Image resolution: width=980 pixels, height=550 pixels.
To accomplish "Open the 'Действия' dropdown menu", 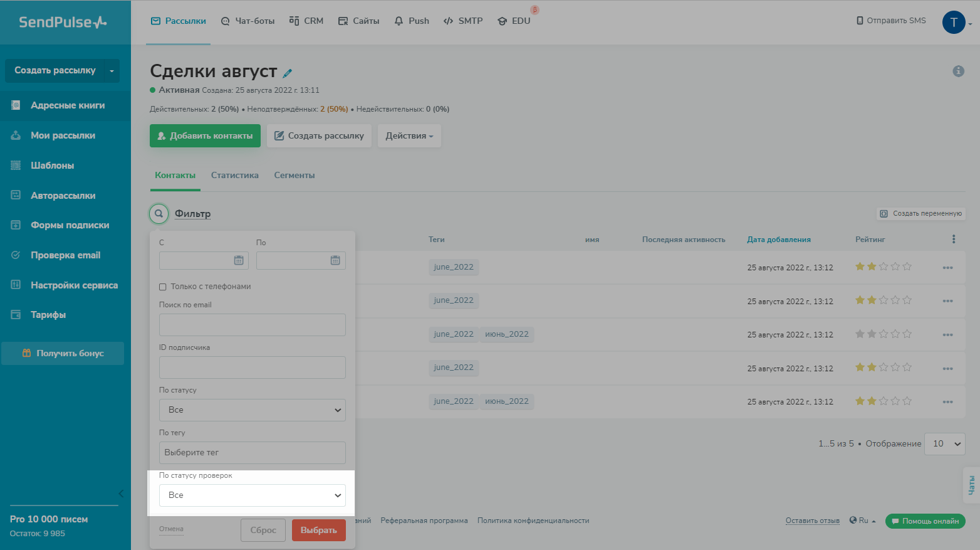I will pos(409,136).
